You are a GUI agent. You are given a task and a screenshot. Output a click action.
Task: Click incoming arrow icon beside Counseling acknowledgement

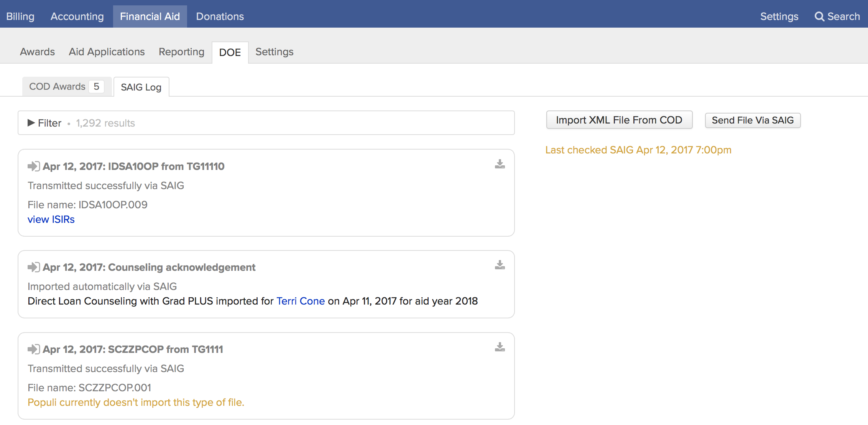click(34, 267)
